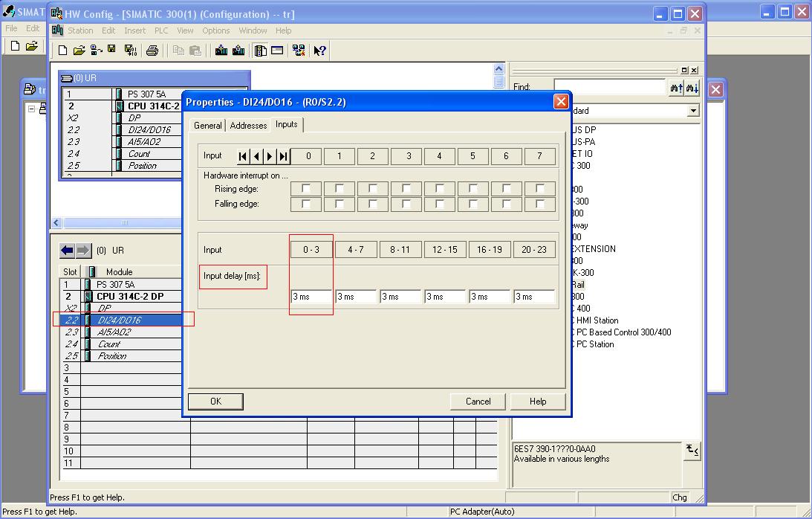Jump to first input group with skip-back arrow
The height and width of the screenshot is (519, 812).
tap(243, 156)
